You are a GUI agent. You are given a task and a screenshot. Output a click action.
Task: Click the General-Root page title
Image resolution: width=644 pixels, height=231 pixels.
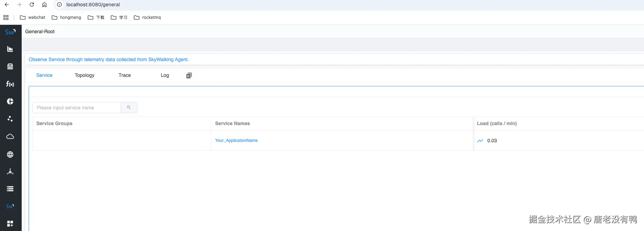click(40, 31)
